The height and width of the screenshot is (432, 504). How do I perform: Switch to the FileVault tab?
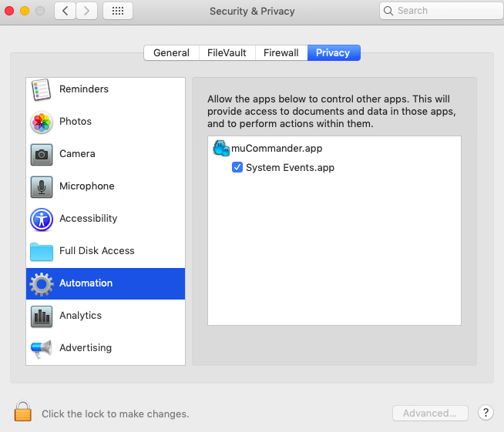point(227,52)
